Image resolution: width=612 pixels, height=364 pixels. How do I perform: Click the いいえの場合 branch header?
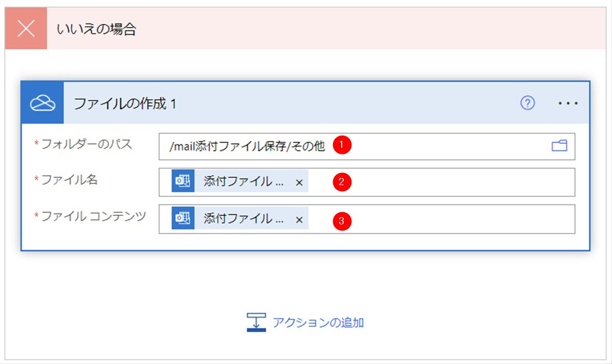click(x=305, y=29)
